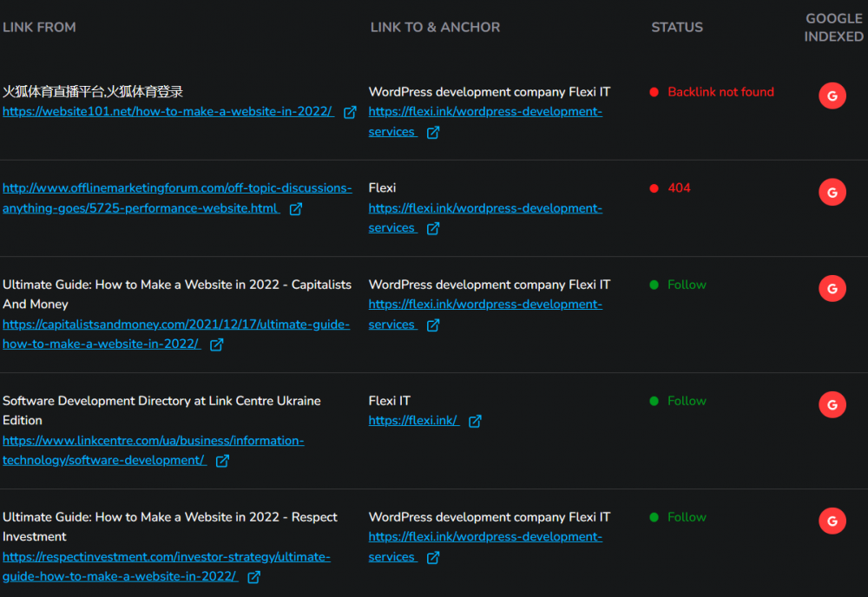Click Google indexed icon in Capitalists And Money row
The height and width of the screenshot is (597, 868).
coord(832,288)
